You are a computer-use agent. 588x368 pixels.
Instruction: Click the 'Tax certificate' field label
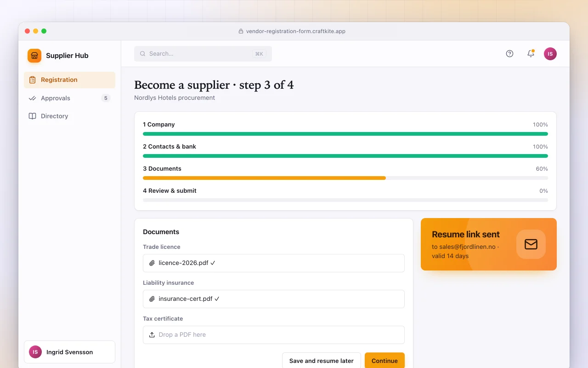point(163,319)
